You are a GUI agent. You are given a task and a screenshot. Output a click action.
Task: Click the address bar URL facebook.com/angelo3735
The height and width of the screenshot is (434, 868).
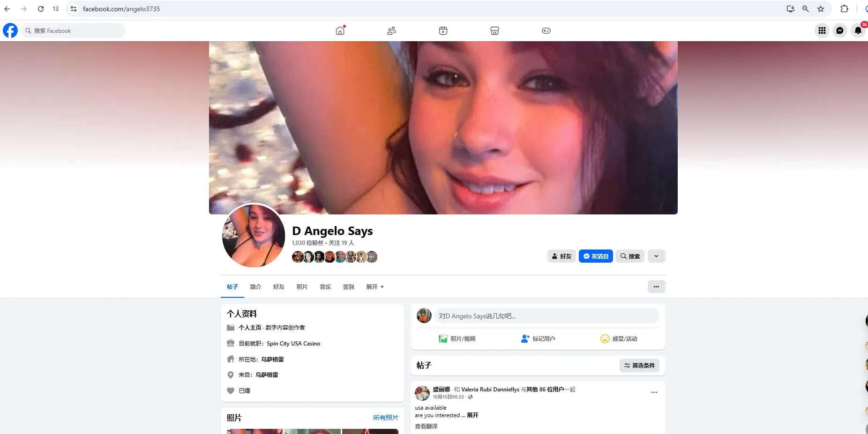point(121,9)
